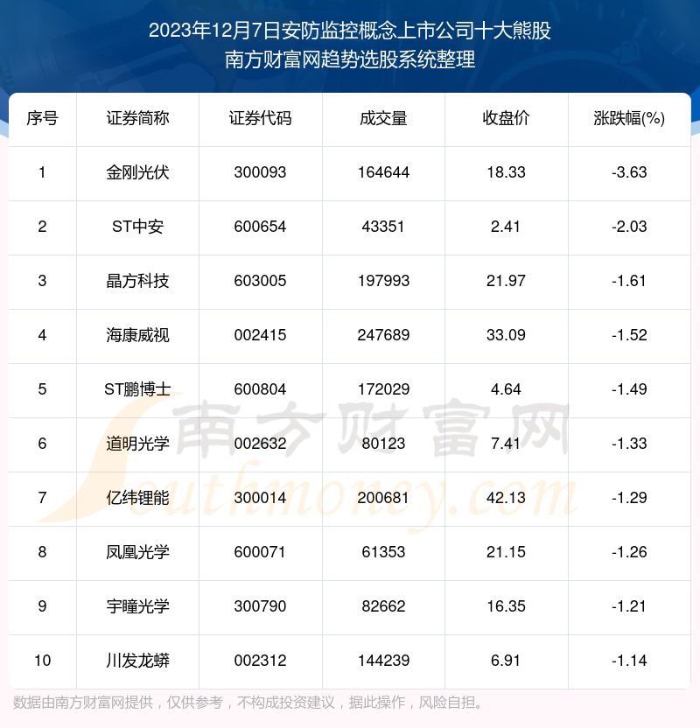700x728 pixels.
Task: Select the stock name 亿纬锂能
Action: pos(138,498)
